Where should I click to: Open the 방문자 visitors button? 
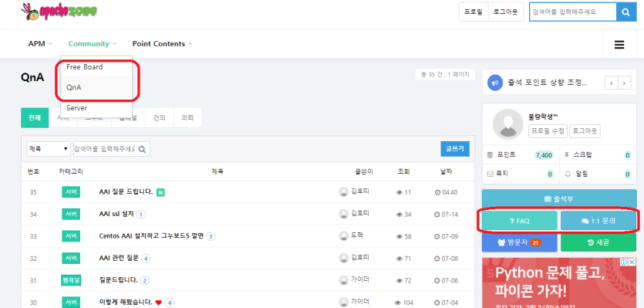[520, 242]
